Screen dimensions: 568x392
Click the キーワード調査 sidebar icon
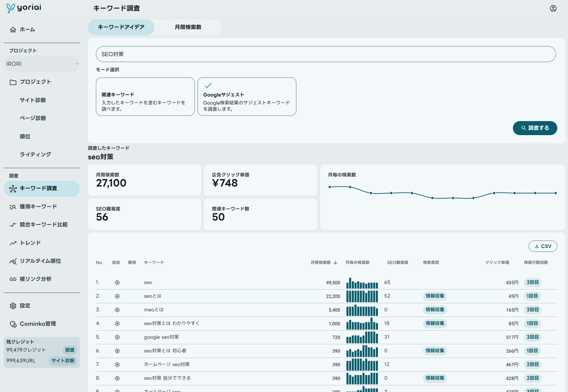(x=13, y=189)
